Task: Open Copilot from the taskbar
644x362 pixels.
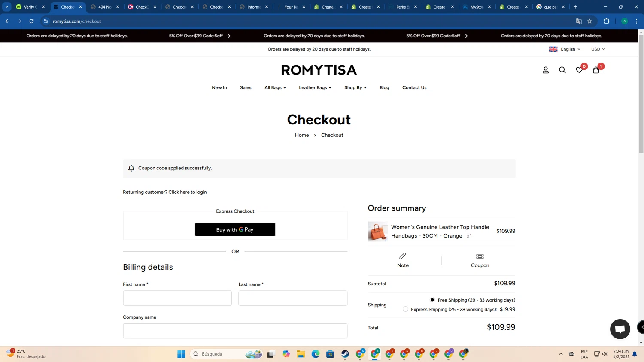Action: (286, 354)
